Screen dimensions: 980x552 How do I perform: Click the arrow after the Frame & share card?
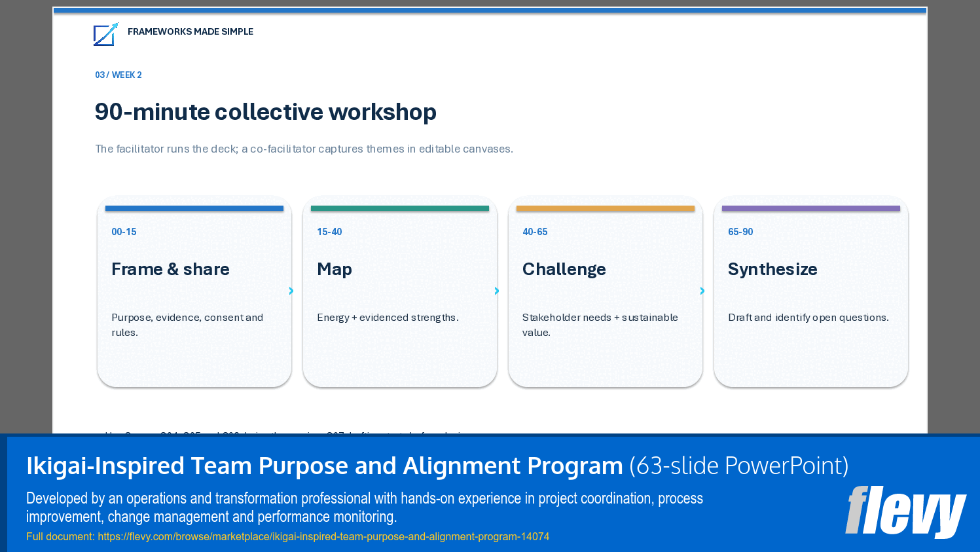(291, 291)
